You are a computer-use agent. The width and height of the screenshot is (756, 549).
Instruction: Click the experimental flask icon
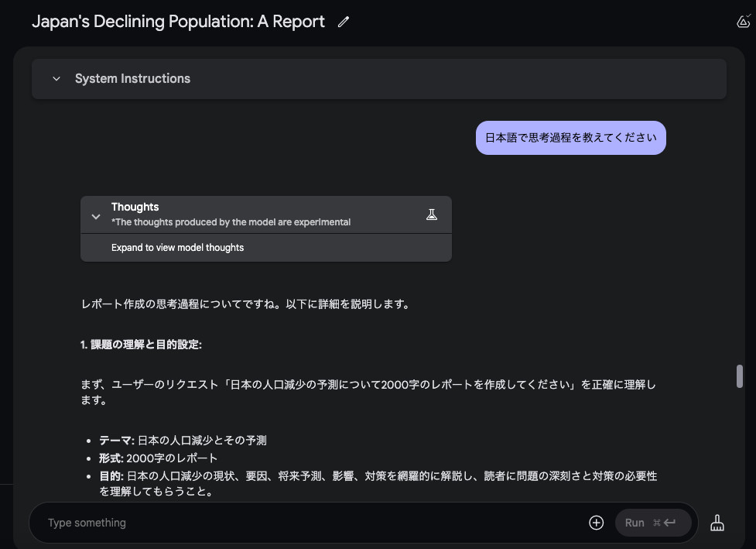[x=432, y=214]
